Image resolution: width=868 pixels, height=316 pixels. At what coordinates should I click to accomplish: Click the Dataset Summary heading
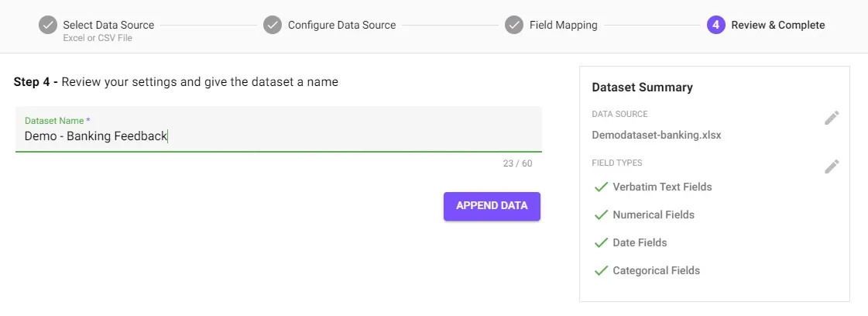(642, 88)
